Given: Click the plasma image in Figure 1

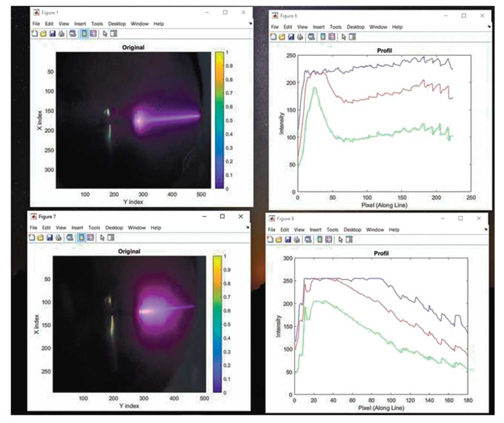Looking at the screenshot, I should (x=133, y=120).
